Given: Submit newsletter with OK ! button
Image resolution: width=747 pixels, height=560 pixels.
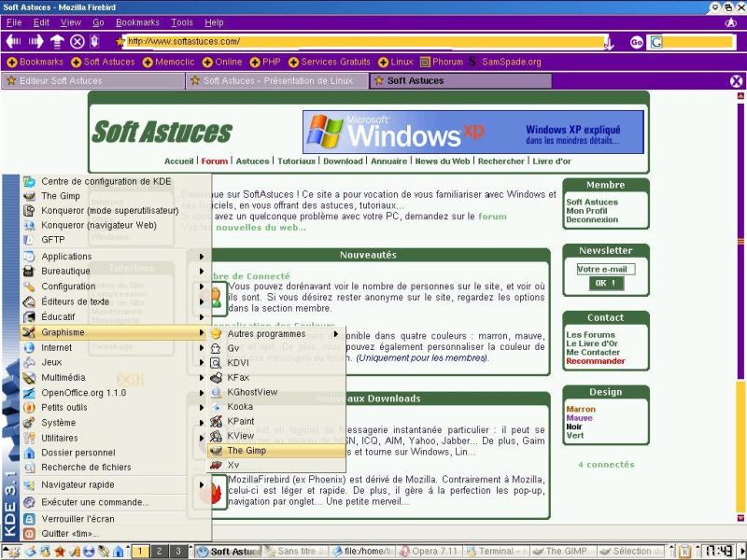Looking at the screenshot, I should coord(606,283).
